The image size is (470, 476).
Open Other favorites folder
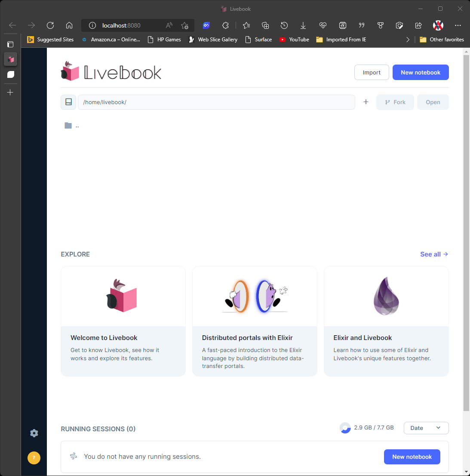pyautogui.click(x=442, y=40)
